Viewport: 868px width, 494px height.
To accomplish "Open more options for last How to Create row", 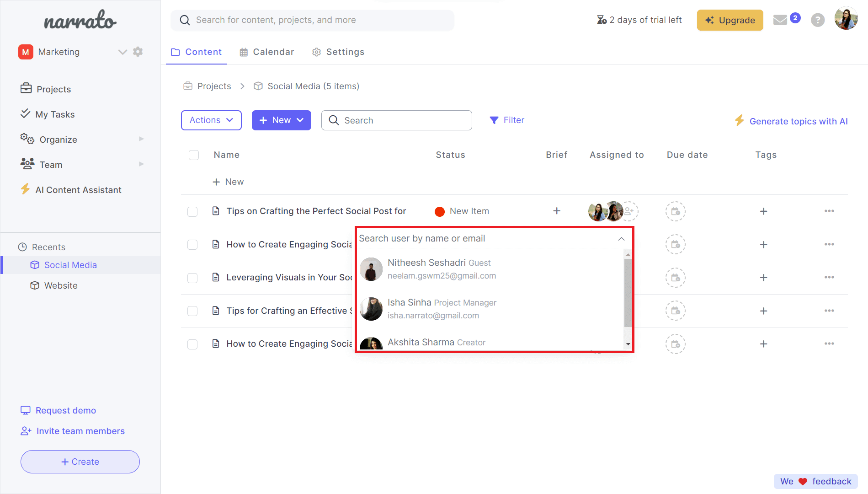I will pyautogui.click(x=829, y=344).
